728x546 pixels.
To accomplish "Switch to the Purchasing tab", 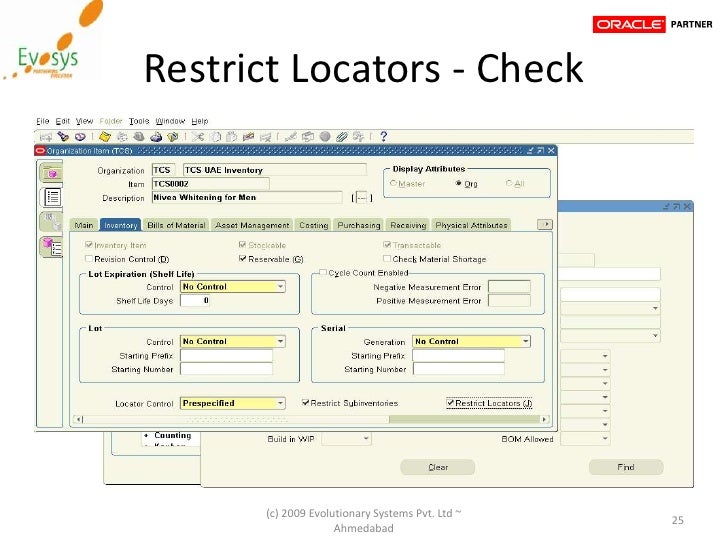I will (359, 225).
